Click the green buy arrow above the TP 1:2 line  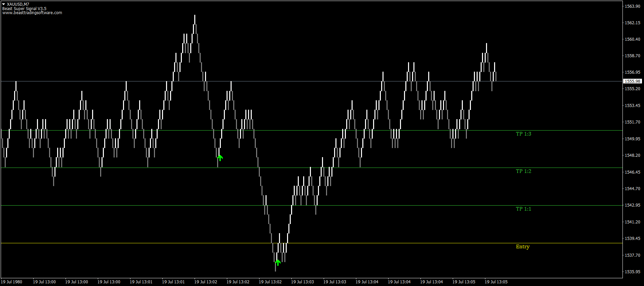click(x=220, y=158)
